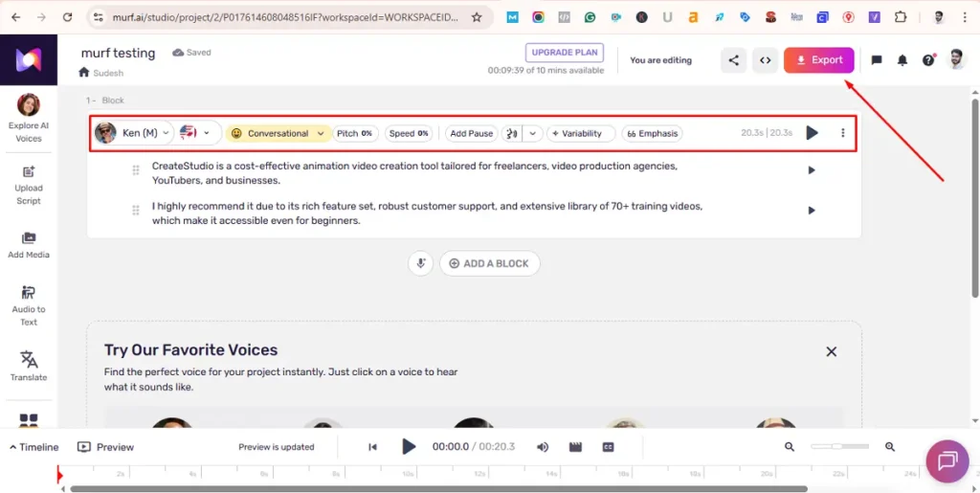
Task: Play the timeline preview
Action: click(409, 447)
